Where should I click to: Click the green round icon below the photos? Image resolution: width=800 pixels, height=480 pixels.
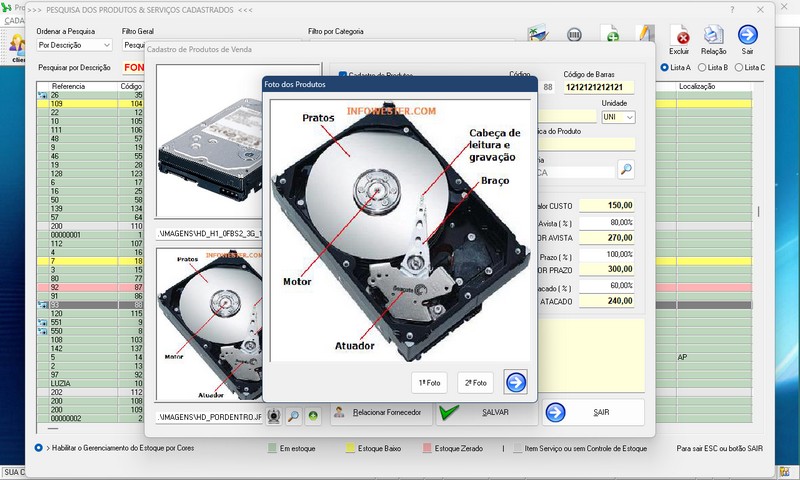[312, 415]
